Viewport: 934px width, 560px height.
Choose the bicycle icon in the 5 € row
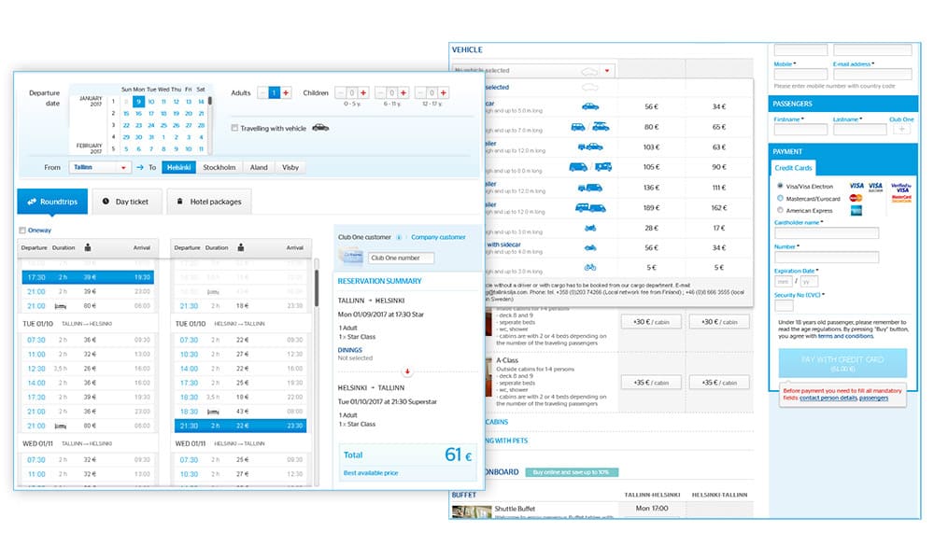(589, 267)
